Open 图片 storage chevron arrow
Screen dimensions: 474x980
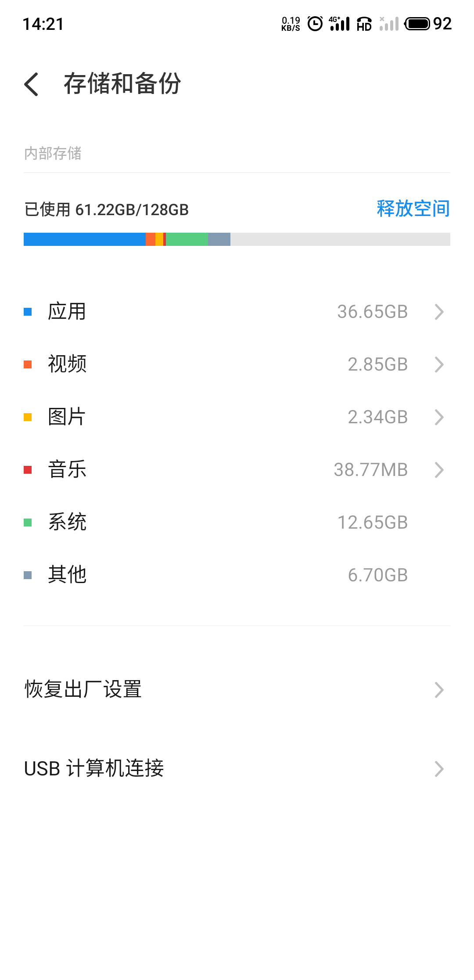(439, 417)
